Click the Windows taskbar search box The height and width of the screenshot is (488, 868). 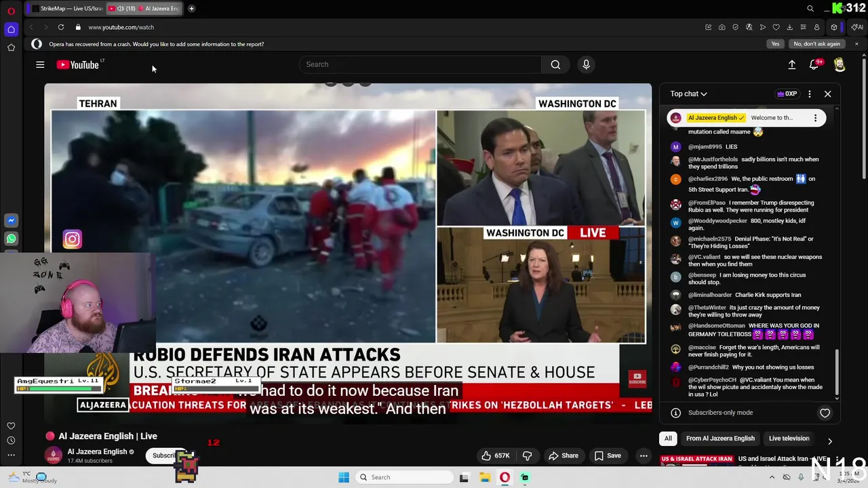[x=403, y=477]
